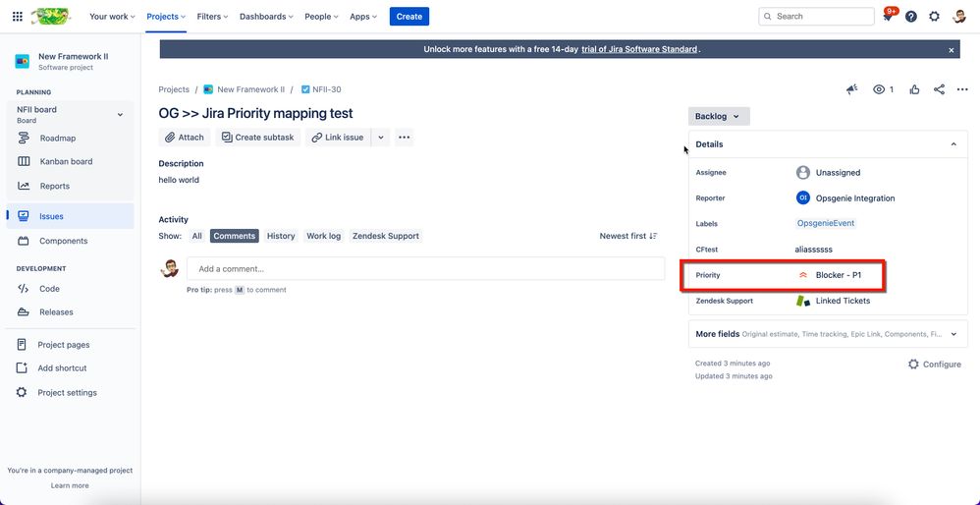
Task: Open Zendesk Linked Tickets
Action: point(843,301)
